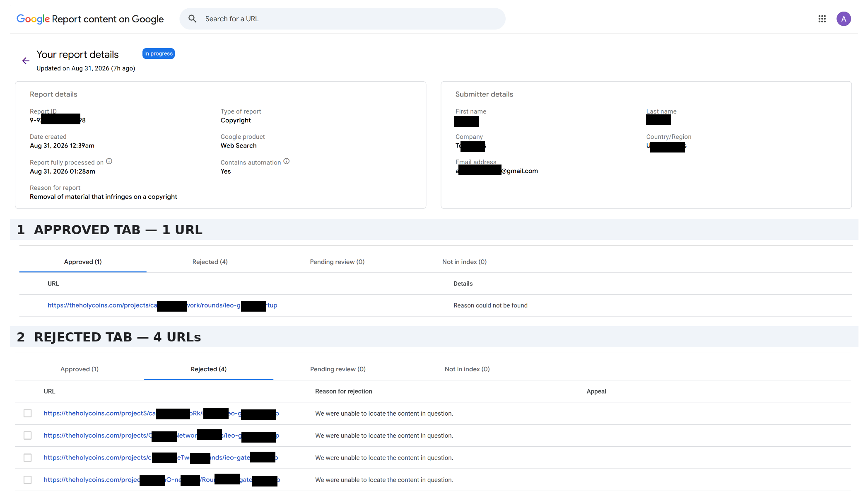868x501 pixels.
Task: Click 'Removal of material that infringes on a copyright'
Action: [104, 197]
